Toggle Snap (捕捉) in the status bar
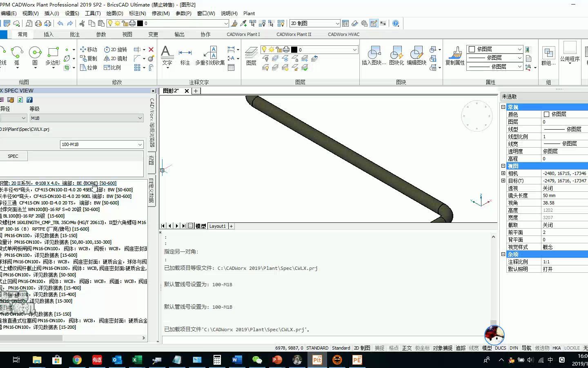Image resolution: width=588 pixels, height=368 pixels. point(379,348)
